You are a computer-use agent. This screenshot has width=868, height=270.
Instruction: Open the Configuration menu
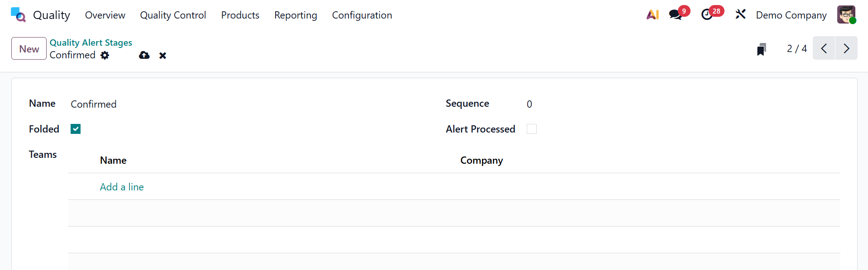pos(362,15)
